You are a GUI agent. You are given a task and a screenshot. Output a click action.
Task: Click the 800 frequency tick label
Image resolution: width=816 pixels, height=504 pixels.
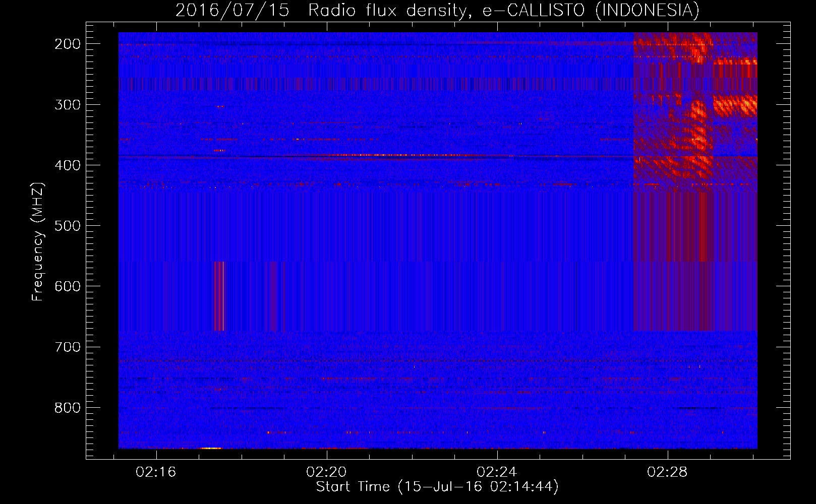(x=68, y=408)
